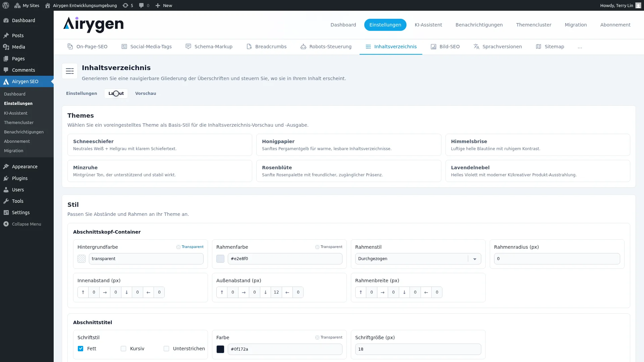644x362 pixels.
Task: Switch to the Einstellungen sub-tab
Action: pos(82,94)
